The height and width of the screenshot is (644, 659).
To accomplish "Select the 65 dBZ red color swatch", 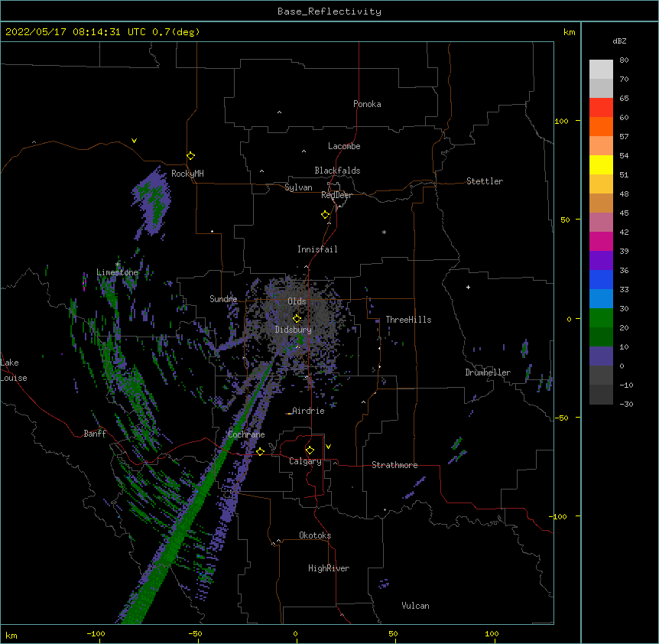I will click(x=601, y=107).
